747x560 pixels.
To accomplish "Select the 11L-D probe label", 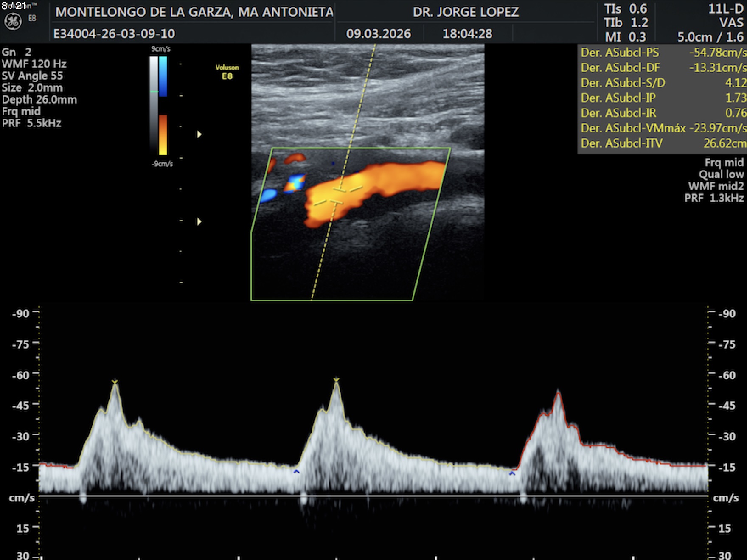I will coord(725,9).
